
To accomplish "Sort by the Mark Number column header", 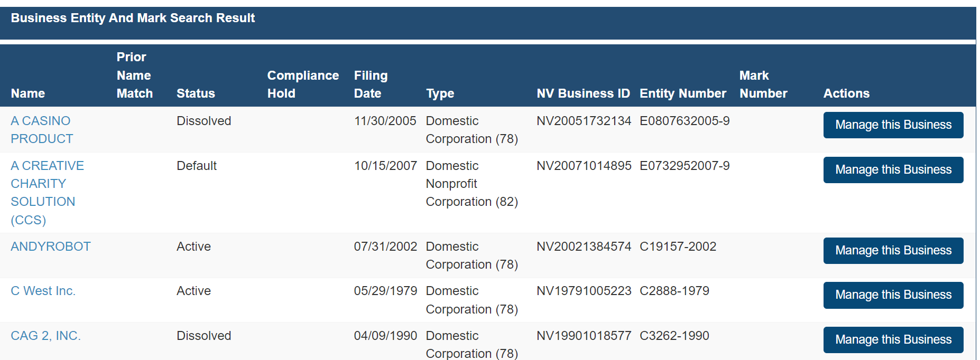I will pyautogui.click(x=763, y=84).
